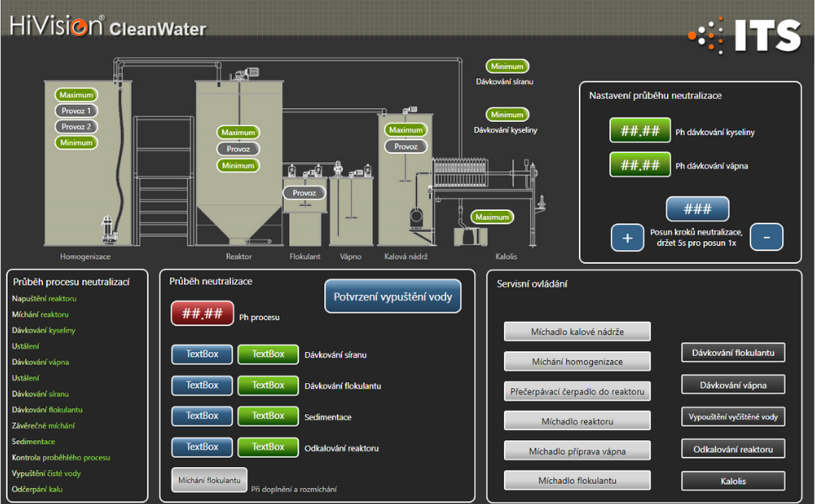
Task: Toggle Míchadlo příprava vápna button
Action: coord(577,451)
